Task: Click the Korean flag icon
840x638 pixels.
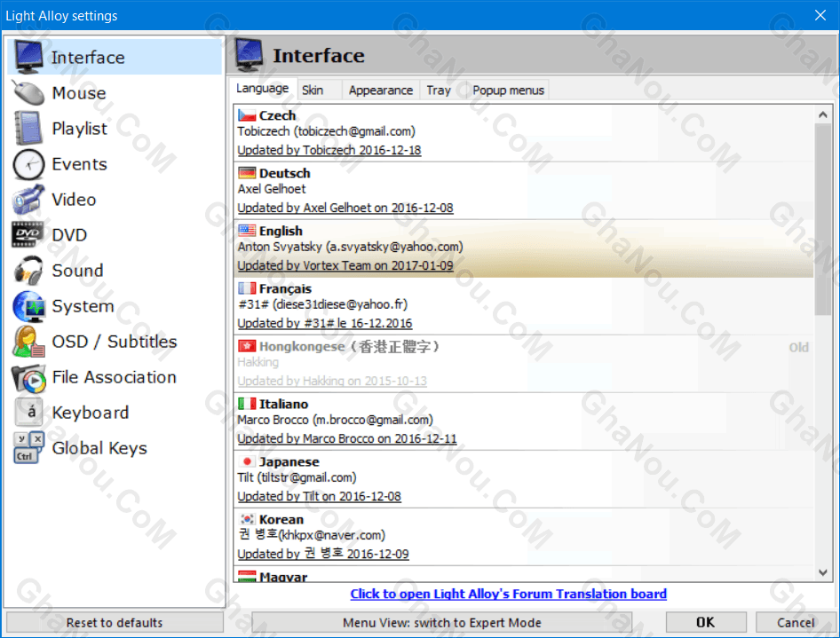Action: (x=247, y=519)
